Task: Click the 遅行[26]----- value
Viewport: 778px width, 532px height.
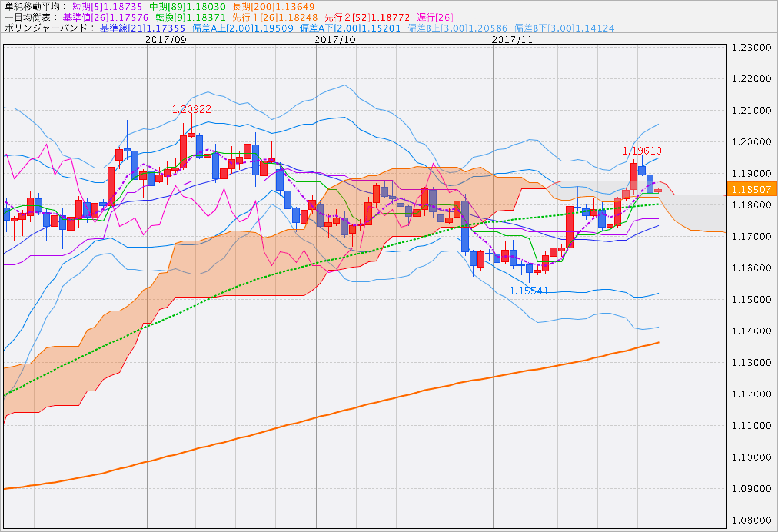Action: tap(448, 17)
